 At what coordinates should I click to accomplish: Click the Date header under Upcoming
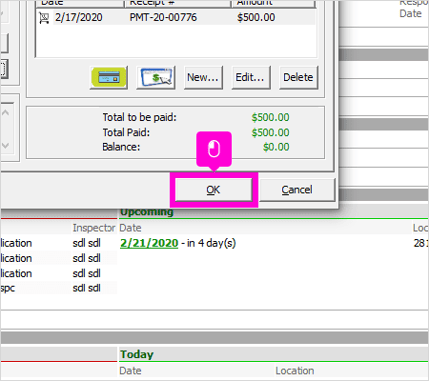point(130,228)
